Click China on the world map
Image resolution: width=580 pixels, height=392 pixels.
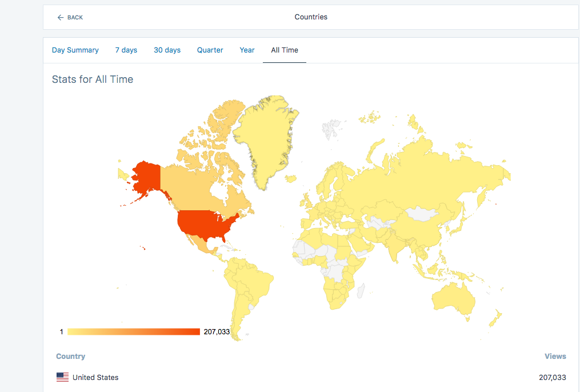coord(426,229)
